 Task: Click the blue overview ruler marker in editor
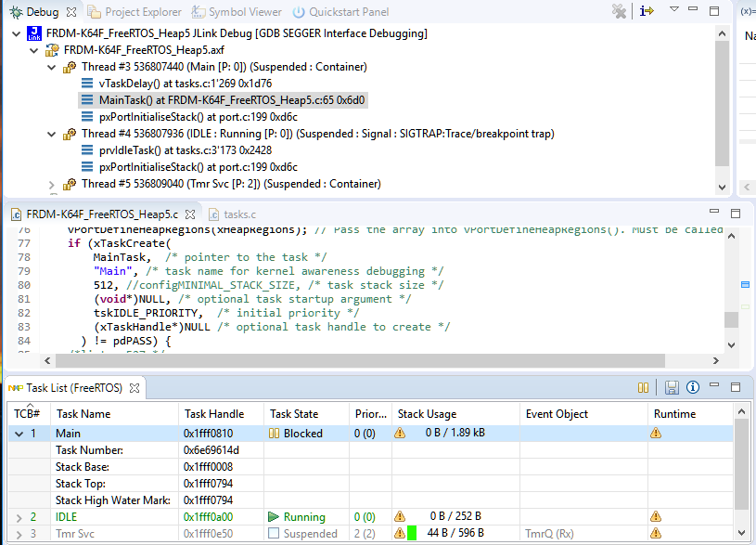745,285
